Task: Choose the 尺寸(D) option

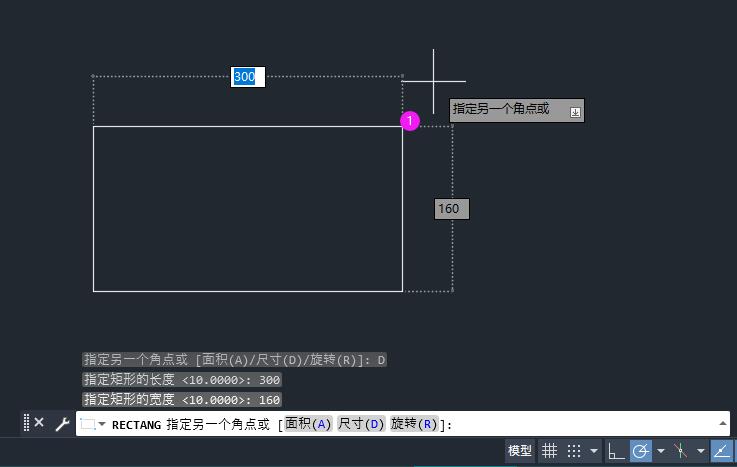Action: pos(361,424)
